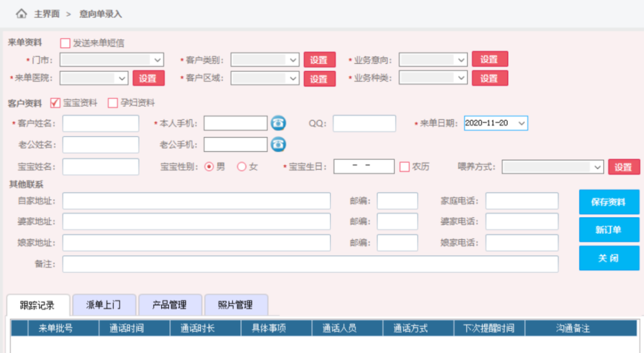
Task: Click the 通话人员 column header
Action: pos(348,329)
